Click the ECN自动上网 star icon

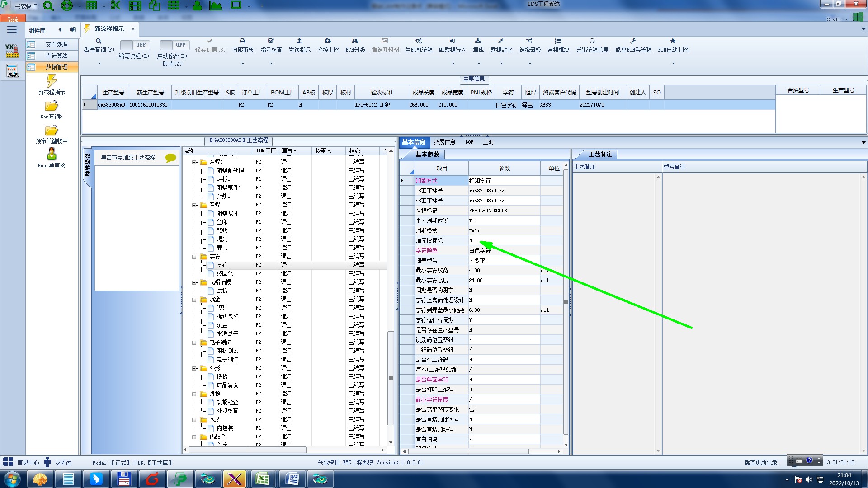tap(673, 41)
